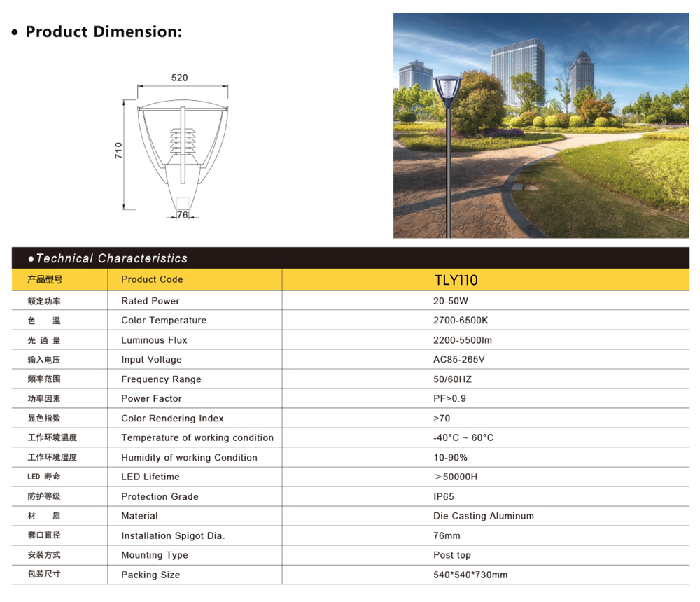The image size is (700, 602).
Task: Select the AC85-265V value
Action: point(459,360)
